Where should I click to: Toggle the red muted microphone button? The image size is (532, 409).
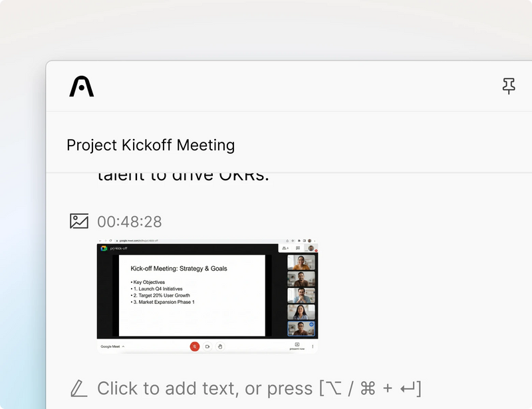[x=195, y=346]
